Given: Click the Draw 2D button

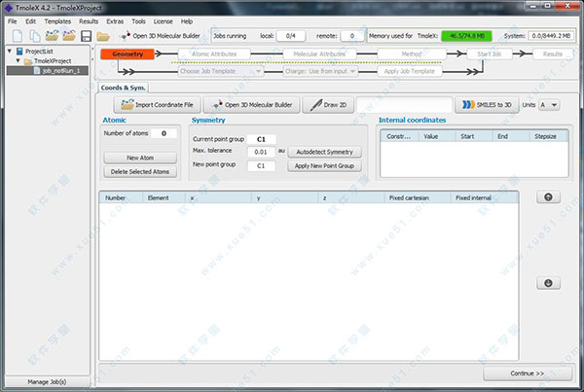Looking at the screenshot, I should point(328,105).
